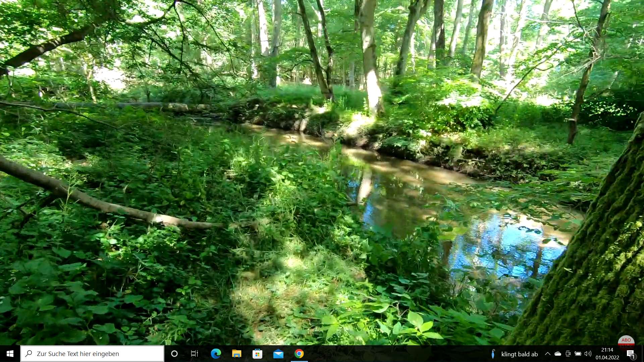Open the weather widget 'klingt bald ab'
The height and width of the screenshot is (362, 644).
tap(519, 354)
